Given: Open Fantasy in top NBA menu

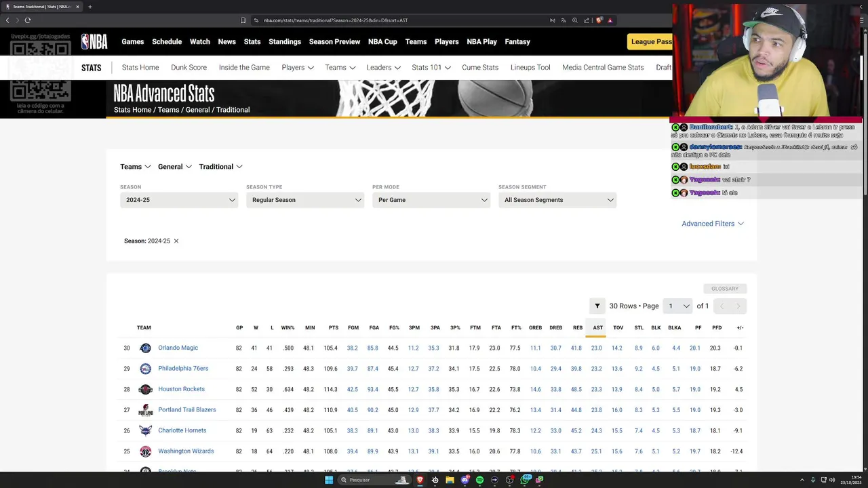Looking at the screenshot, I should click(x=517, y=41).
